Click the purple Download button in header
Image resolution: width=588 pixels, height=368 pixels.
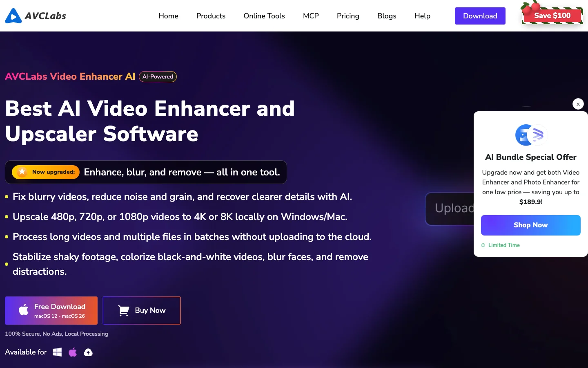click(480, 16)
